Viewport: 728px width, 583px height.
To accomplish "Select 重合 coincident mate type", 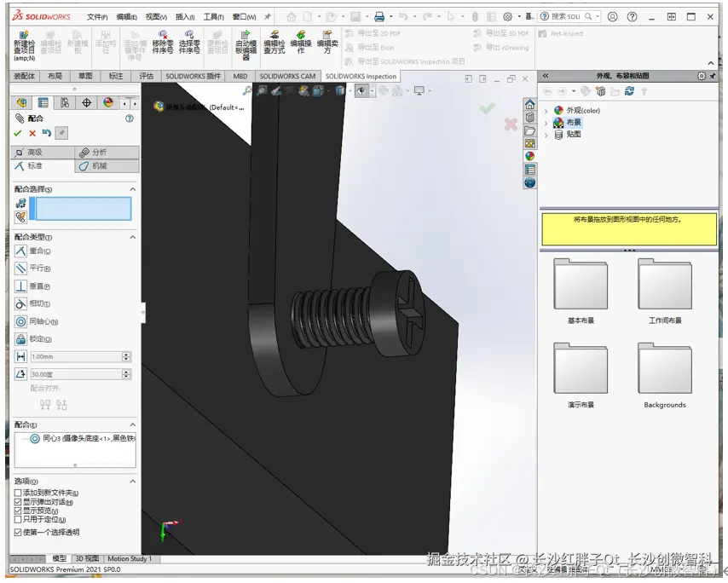I will [21, 251].
